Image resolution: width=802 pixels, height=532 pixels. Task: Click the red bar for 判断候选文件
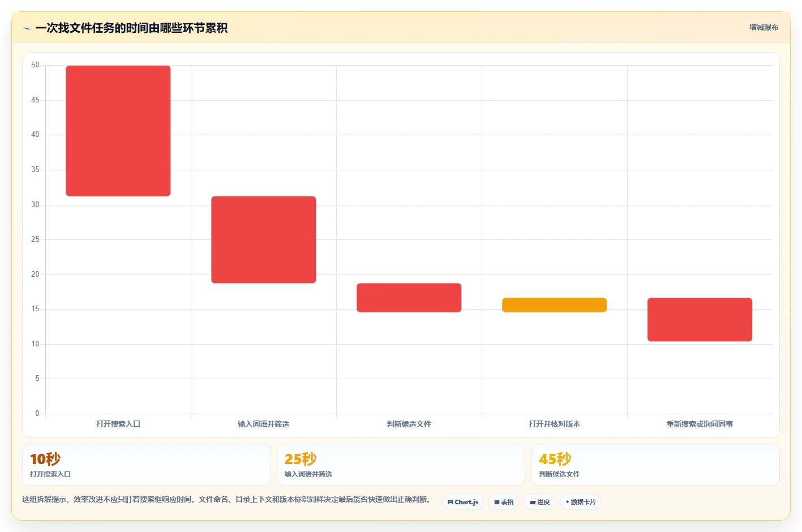(409, 298)
